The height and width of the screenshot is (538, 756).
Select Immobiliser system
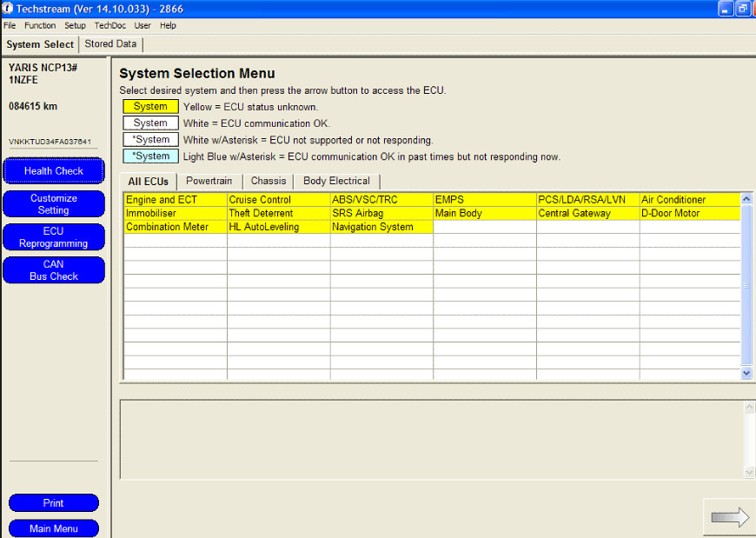click(176, 213)
